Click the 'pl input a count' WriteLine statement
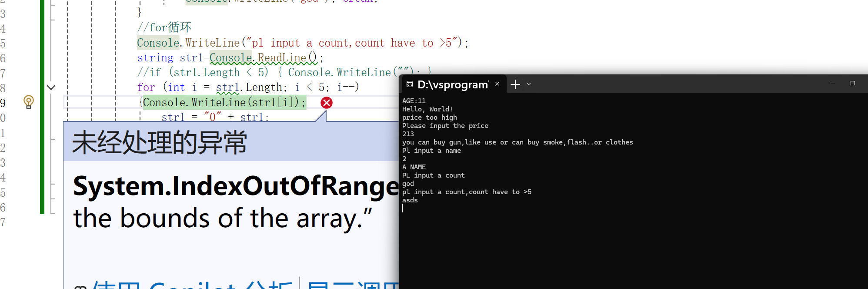Screen dimensions: 868x289 (303, 43)
